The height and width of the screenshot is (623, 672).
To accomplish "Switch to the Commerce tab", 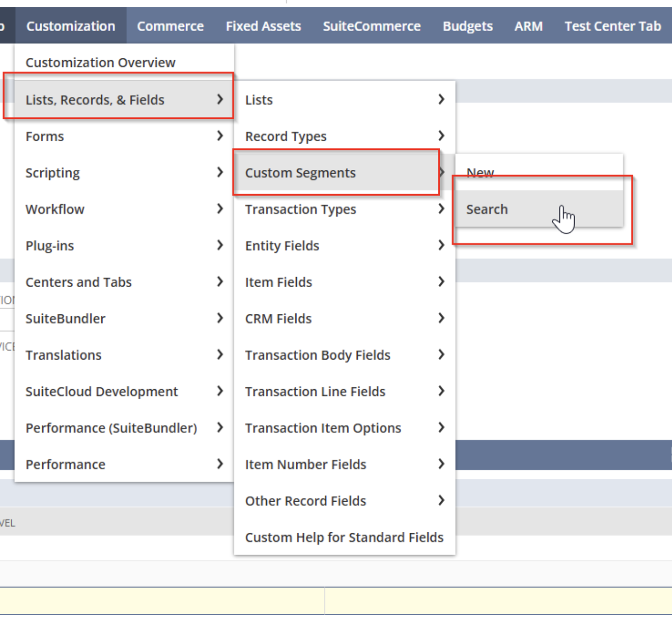I will point(171,26).
